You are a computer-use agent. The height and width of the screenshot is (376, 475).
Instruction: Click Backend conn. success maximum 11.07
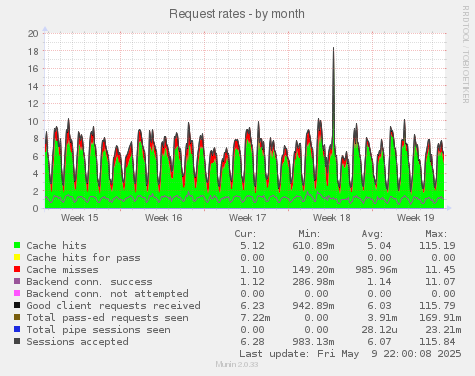click(x=440, y=282)
